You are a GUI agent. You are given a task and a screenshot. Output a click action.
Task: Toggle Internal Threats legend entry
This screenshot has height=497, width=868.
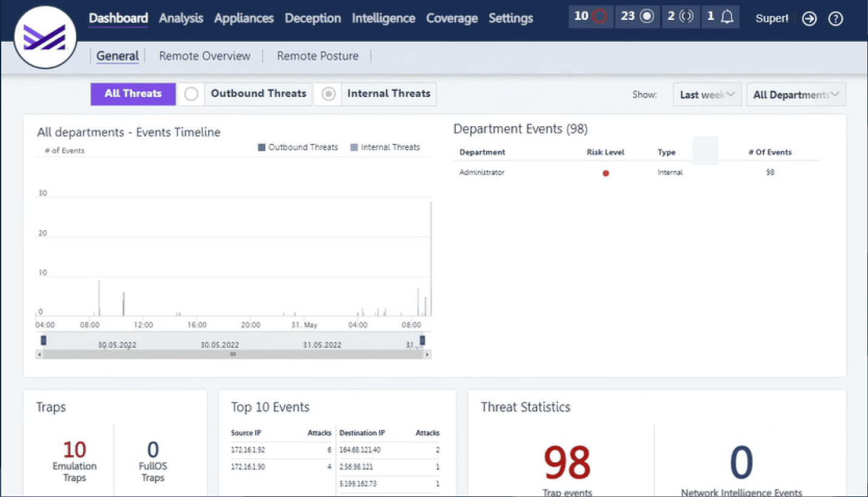385,147
